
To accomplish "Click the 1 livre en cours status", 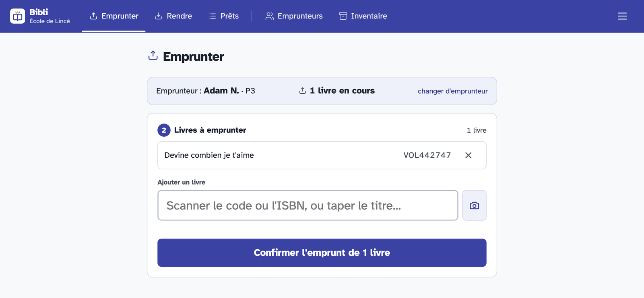I will coord(337,91).
